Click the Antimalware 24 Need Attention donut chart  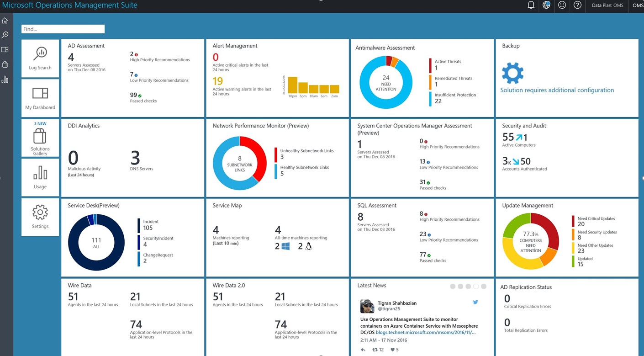pos(386,83)
